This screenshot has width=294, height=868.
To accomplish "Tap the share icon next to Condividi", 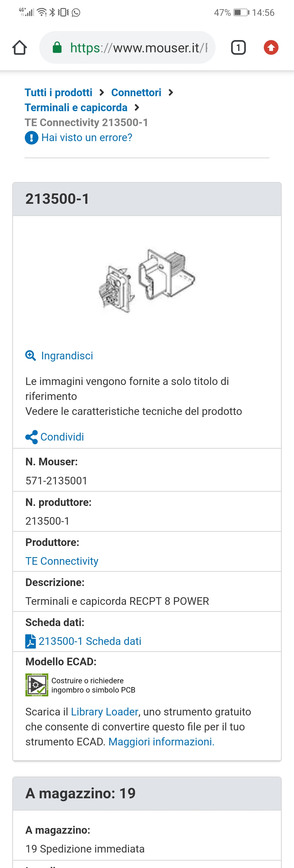I will point(31,437).
